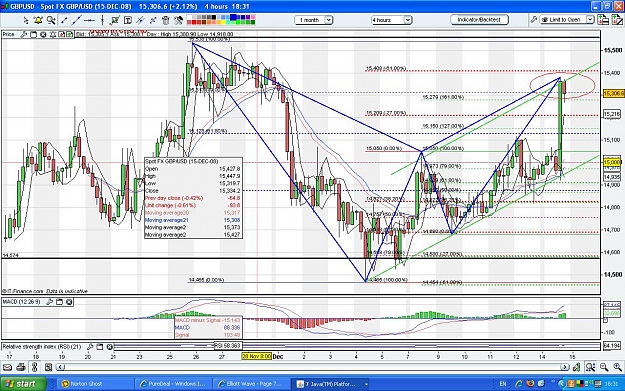This screenshot has width=625, height=391.
Task: Choose the Fibonacci retracement tool
Action: pyautogui.click(x=140, y=20)
